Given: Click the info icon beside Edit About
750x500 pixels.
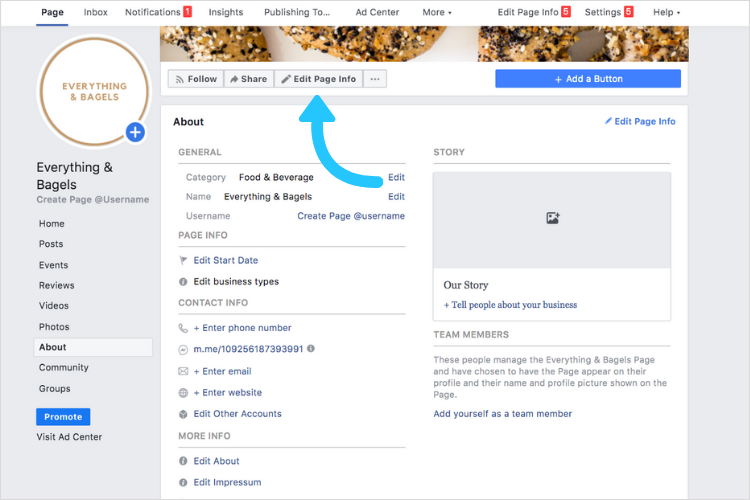Looking at the screenshot, I should pos(183,461).
